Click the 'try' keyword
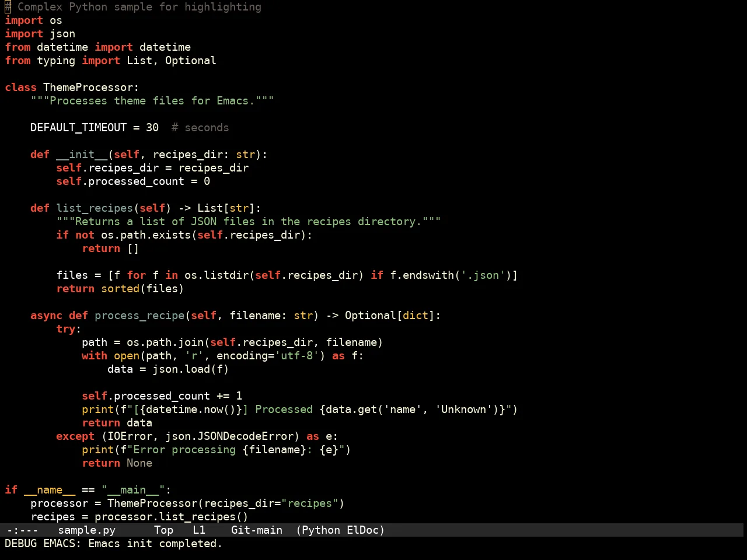 (x=66, y=329)
